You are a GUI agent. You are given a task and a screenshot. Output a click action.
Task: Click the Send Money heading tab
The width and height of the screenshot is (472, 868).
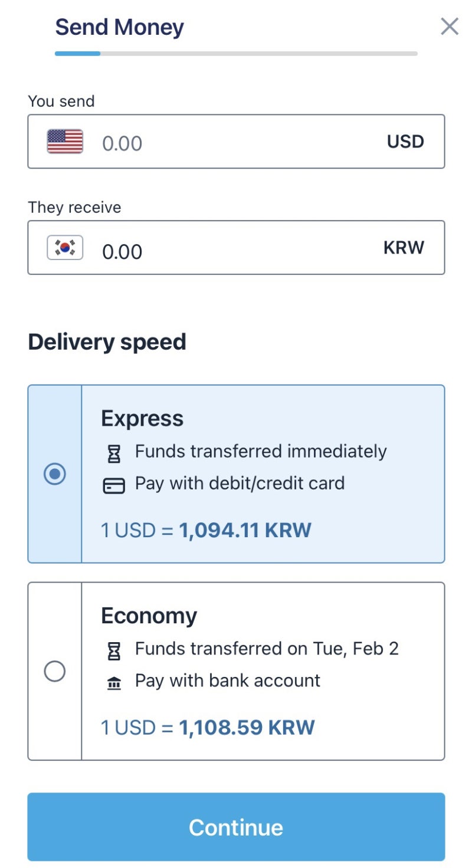119,27
